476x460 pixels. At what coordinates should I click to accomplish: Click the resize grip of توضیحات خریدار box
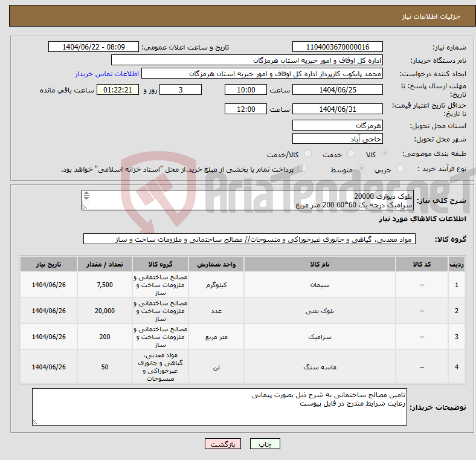click(x=35, y=422)
